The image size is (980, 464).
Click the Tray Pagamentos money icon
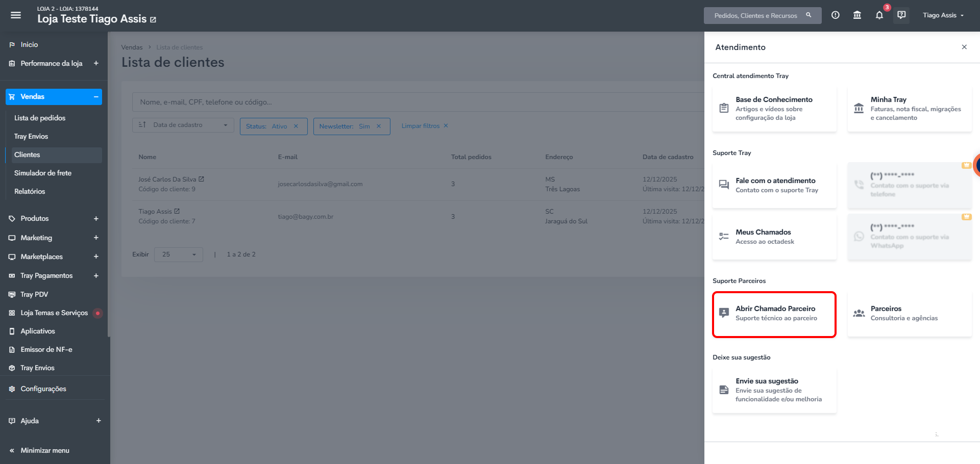[12, 275]
